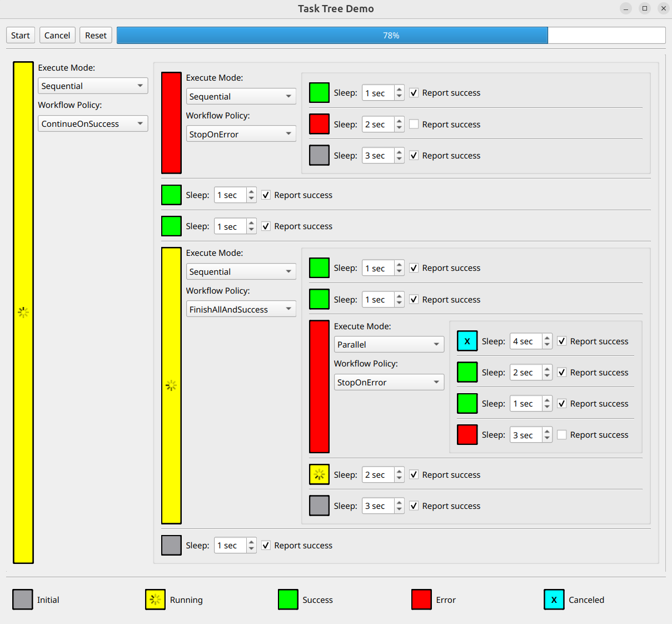Click the green success icon beside the first 1 sec sleep task
The height and width of the screenshot is (624, 672).
tap(319, 92)
